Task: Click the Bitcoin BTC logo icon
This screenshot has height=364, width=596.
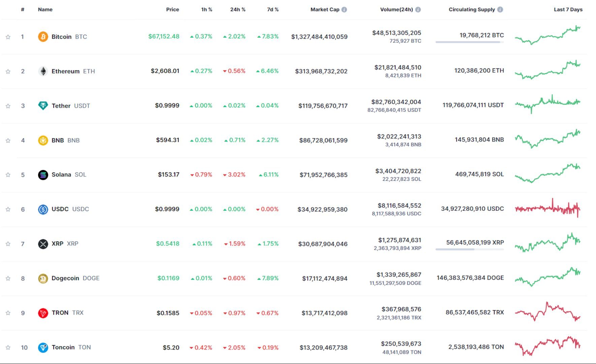Action: (42, 37)
